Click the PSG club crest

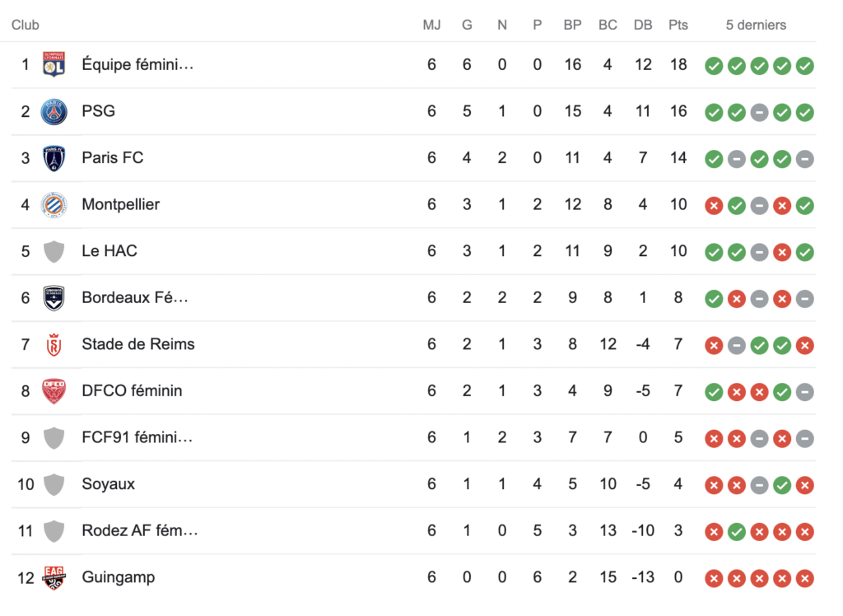[x=54, y=111]
